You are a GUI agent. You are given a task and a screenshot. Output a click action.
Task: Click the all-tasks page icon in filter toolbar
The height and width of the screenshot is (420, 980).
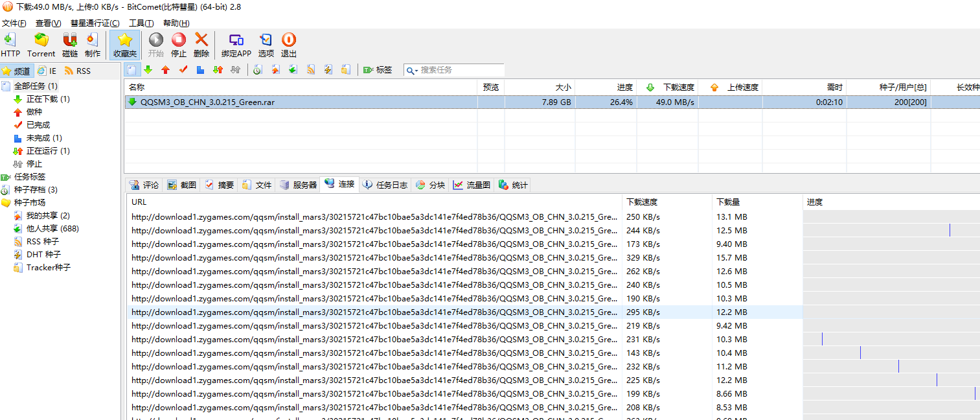point(131,69)
